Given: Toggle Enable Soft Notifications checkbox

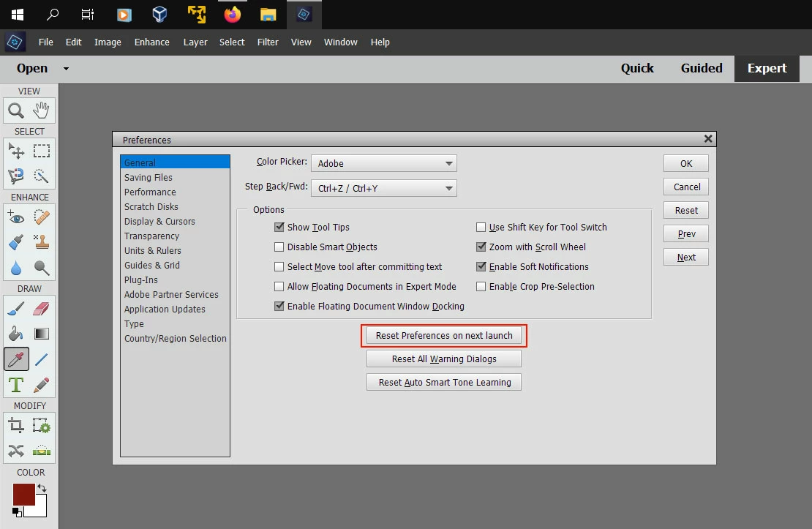Looking at the screenshot, I should (481, 266).
